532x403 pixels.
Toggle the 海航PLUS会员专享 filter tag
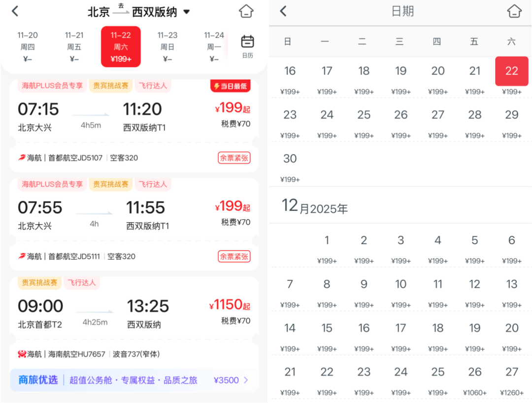click(51, 86)
